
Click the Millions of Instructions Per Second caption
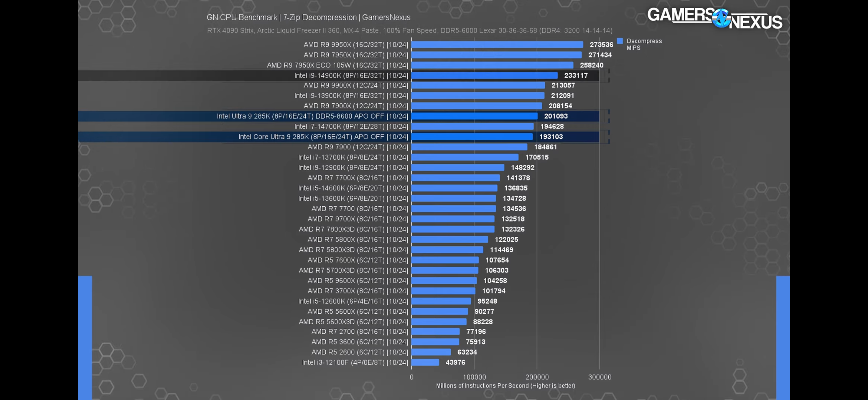click(x=505, y=385)
